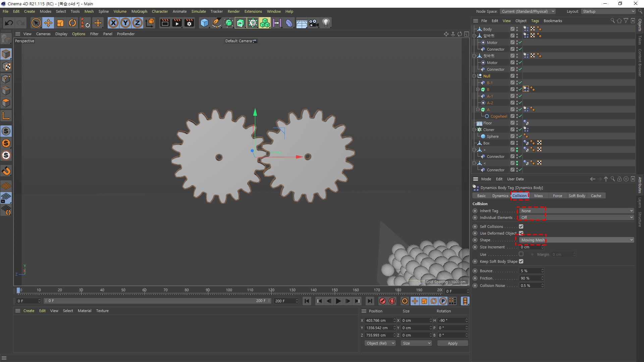644x362 pixels.
Task: Select the Cogwheel object in tree
Action: point(498,116)
